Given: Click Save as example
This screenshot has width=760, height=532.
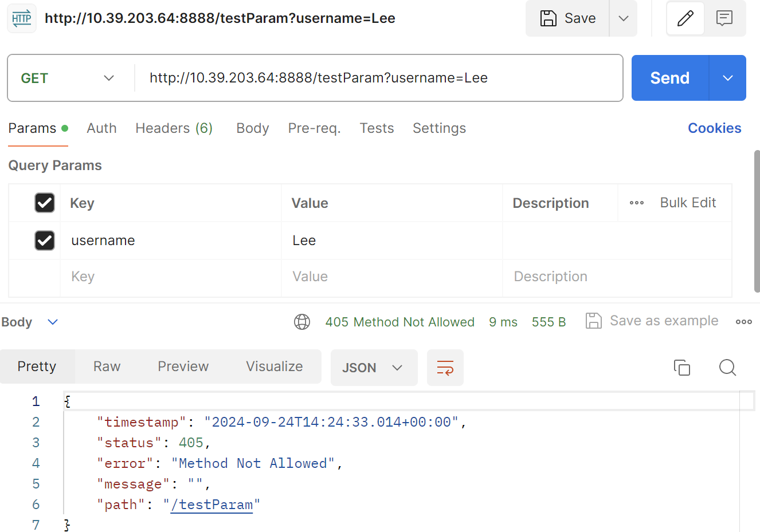Looking at the screenshot, I should (652, 321).
